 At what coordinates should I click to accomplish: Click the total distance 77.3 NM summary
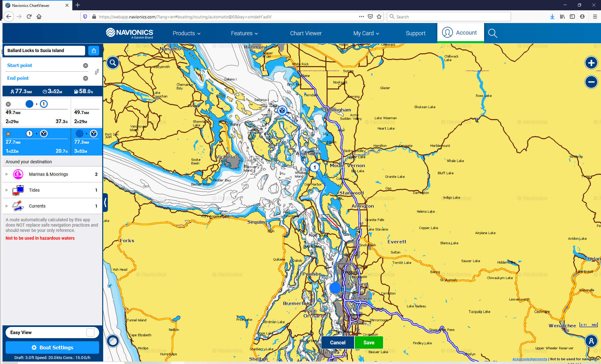[x=21, y=91]
